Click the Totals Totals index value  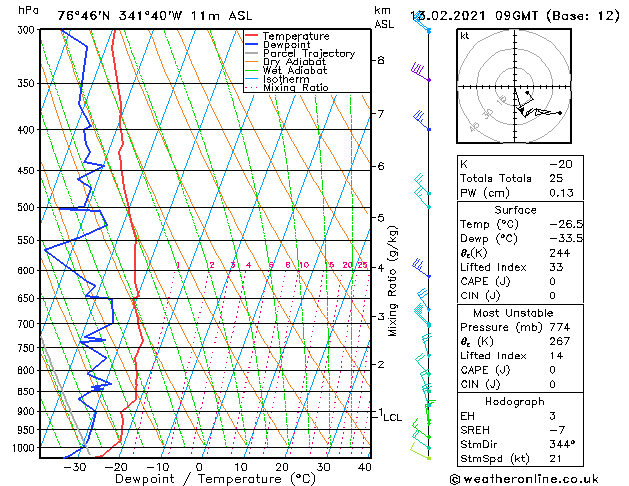coord(556,178)
